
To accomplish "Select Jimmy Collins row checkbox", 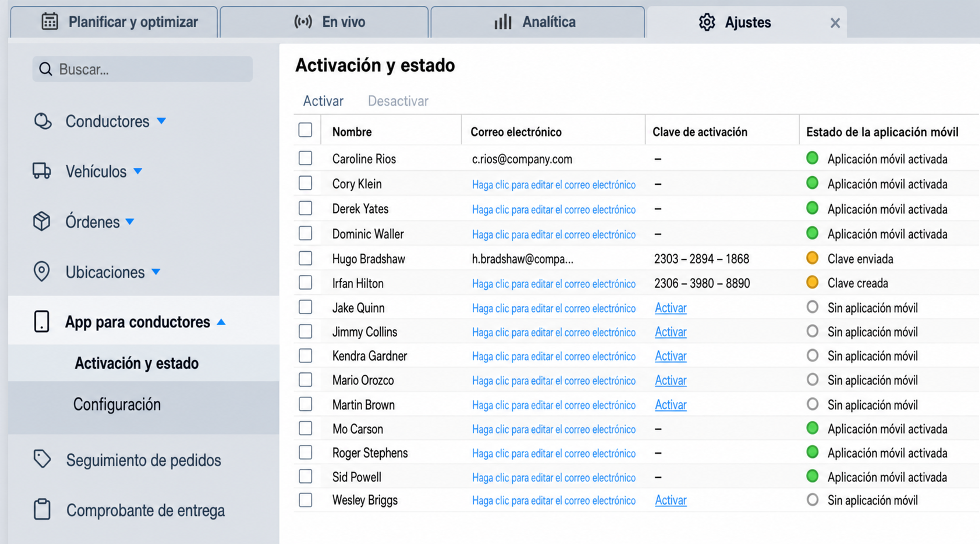I will 305,331.
